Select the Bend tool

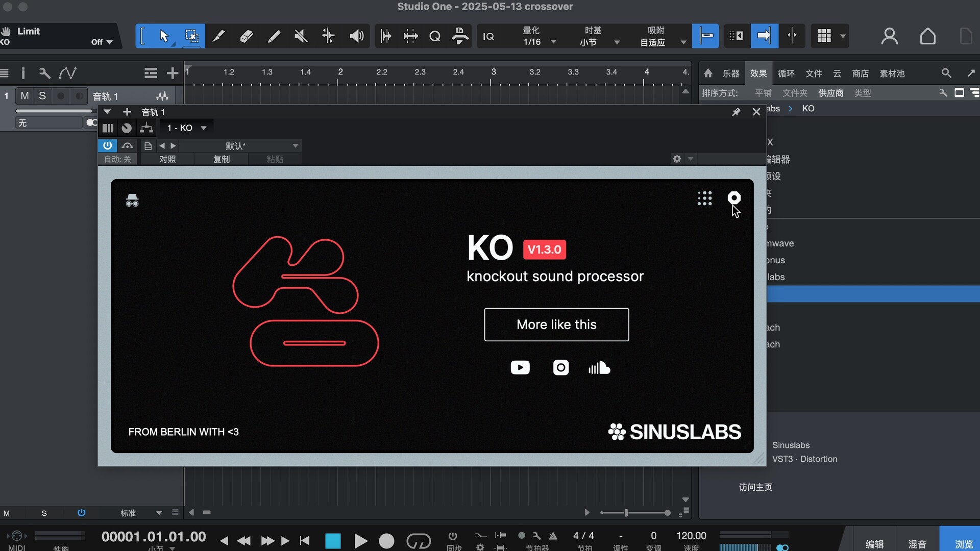(328, 36)
